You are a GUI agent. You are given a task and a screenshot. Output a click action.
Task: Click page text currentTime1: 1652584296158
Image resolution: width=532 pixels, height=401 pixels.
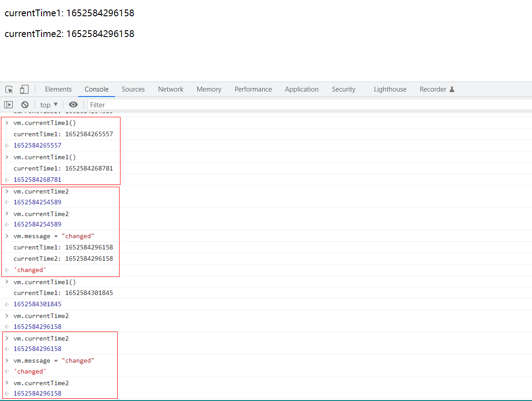69,13
